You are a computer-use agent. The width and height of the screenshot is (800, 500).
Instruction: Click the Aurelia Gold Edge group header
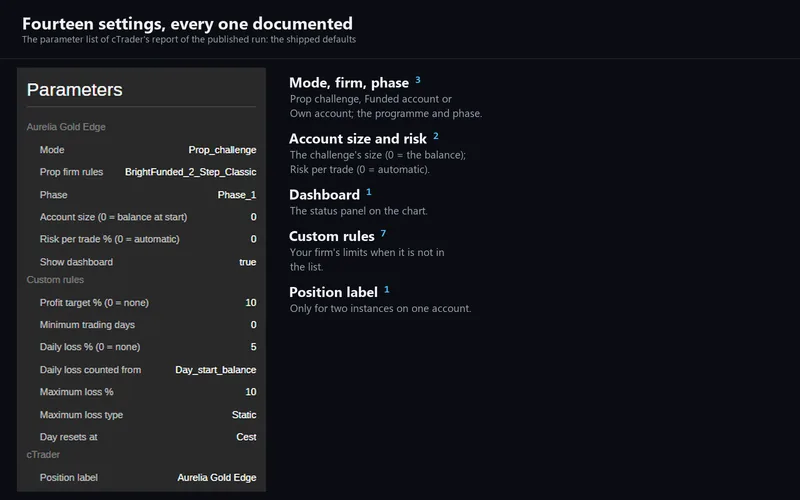[66, 127]
